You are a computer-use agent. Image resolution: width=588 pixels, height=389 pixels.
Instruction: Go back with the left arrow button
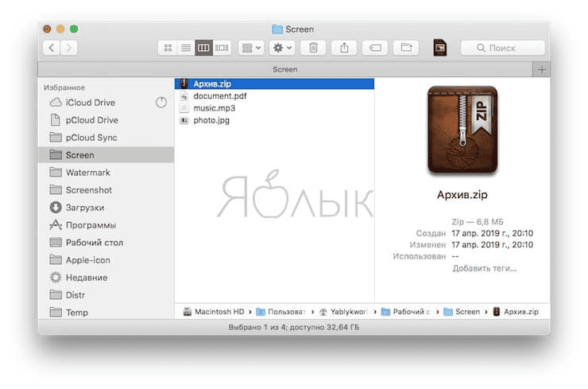point(52,48)
